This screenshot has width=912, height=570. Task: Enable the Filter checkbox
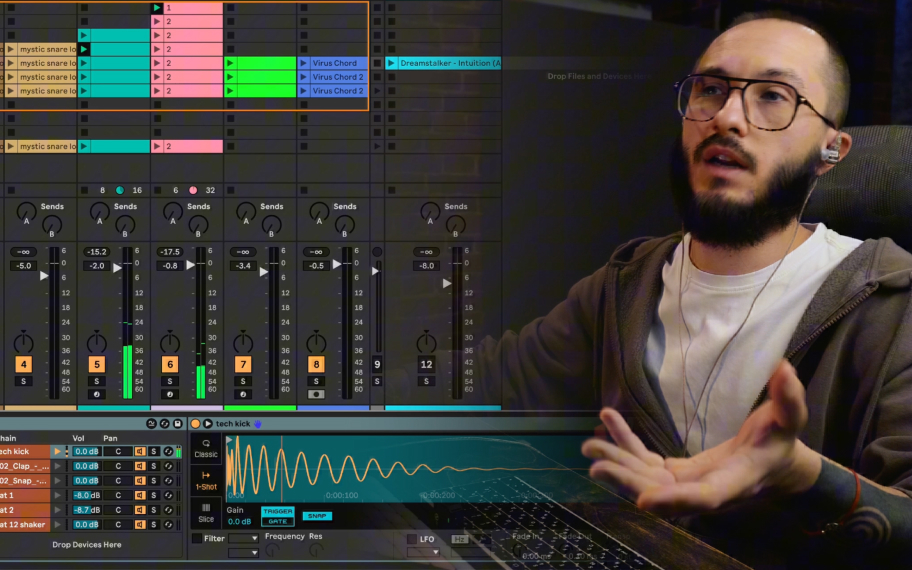(197, 539)
